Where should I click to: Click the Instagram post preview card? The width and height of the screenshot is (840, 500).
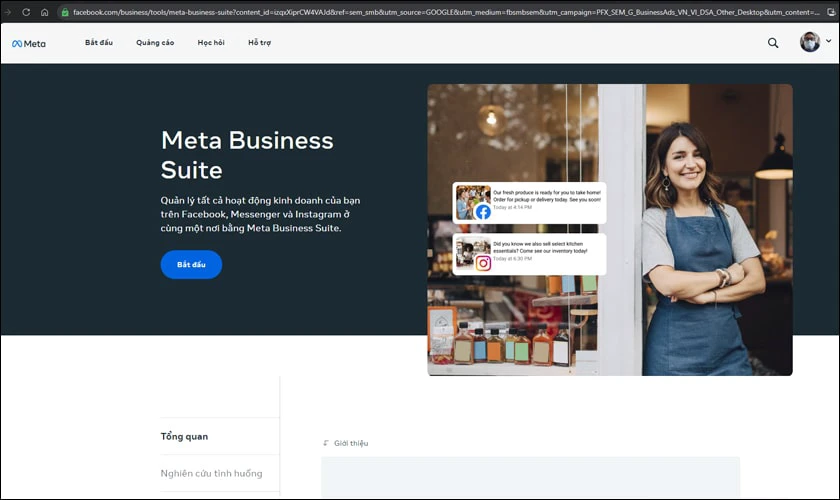[529, 254]
